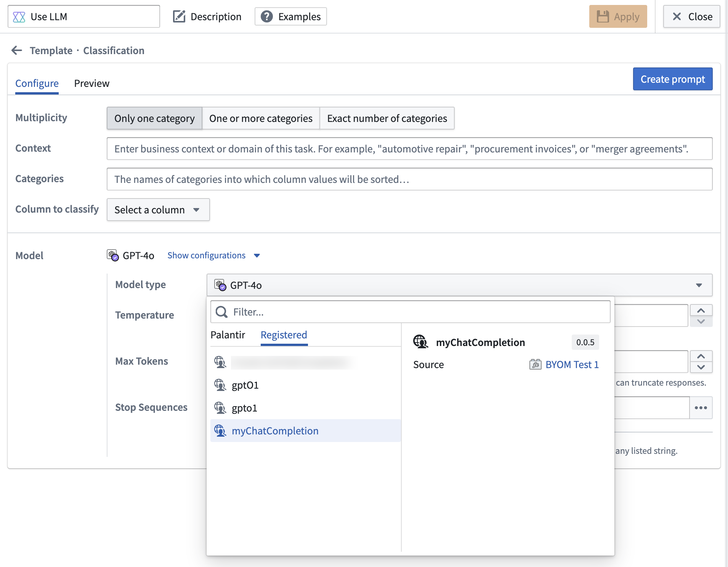
Task: Click the Use LLM board icon
Action: pyautogui.click(x=19, y=16)
